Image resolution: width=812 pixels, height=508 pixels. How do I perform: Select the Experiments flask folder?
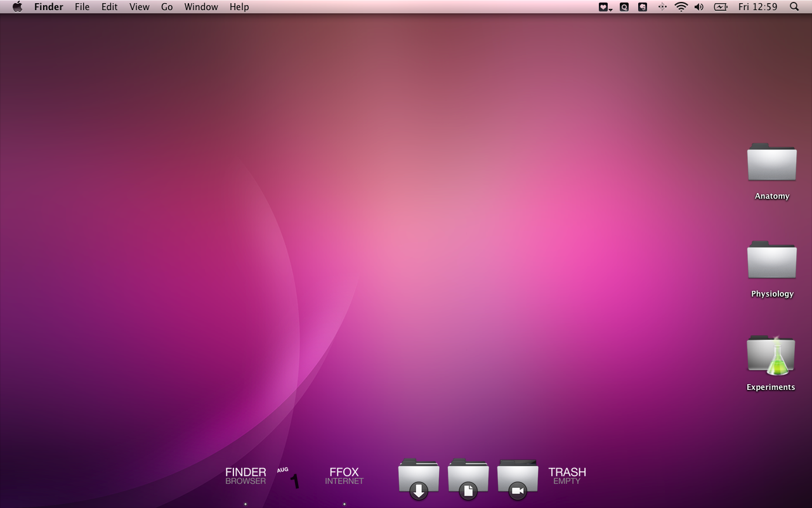coord(771,354)
